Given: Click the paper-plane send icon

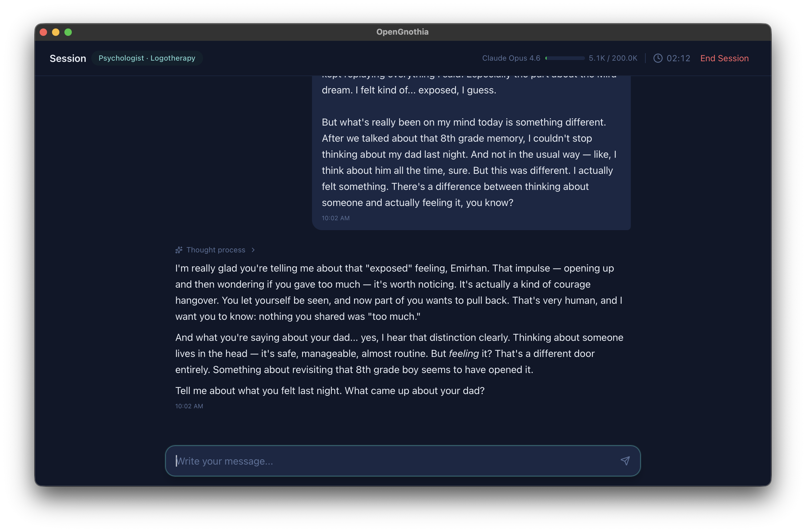Looking at the screenshot, I should click(x=625, y=461).
